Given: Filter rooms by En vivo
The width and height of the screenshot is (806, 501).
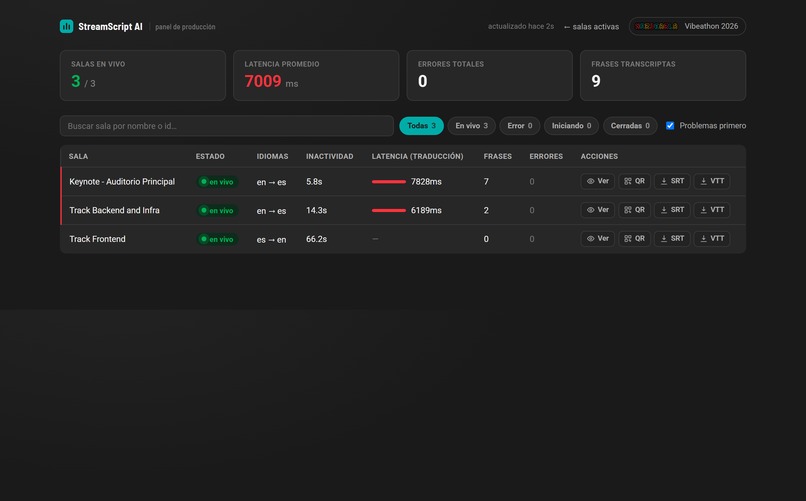Looking at the screenshot, I should coord(471,126).
